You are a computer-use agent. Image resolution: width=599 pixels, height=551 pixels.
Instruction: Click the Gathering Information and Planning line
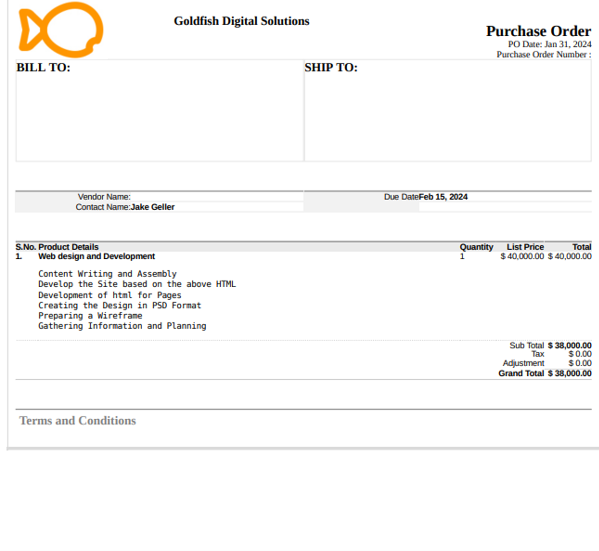(122, 326)
